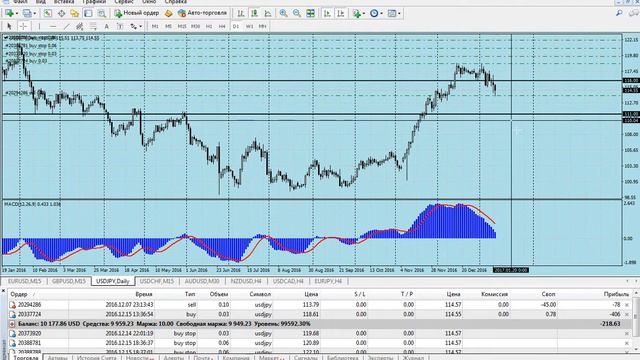Open a new chart with the green plus icon

(x=9, y=13)
